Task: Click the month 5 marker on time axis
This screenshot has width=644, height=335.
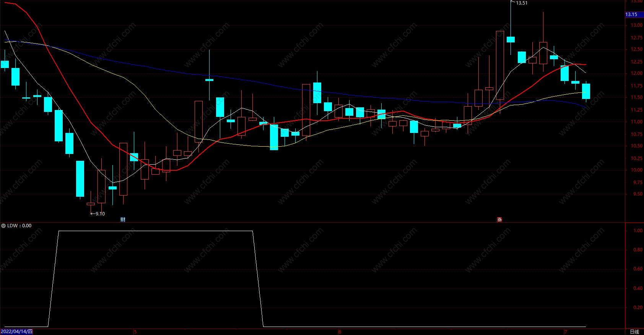Action: (135, 332)
